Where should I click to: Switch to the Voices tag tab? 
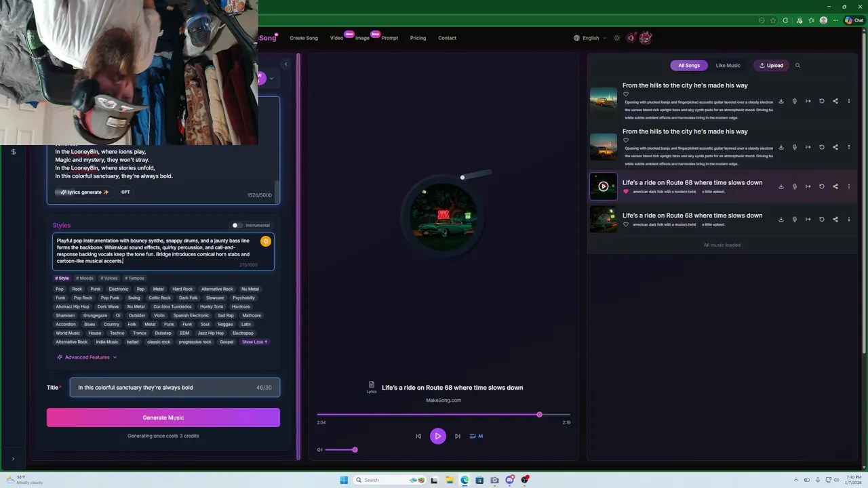[109, 278]
